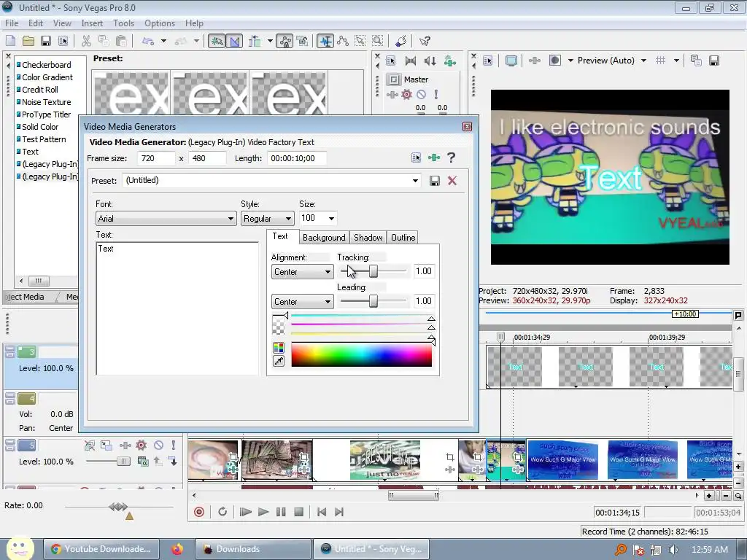
Task: Pick a color in the rainbow color field
Action: [x=362, y=355]
